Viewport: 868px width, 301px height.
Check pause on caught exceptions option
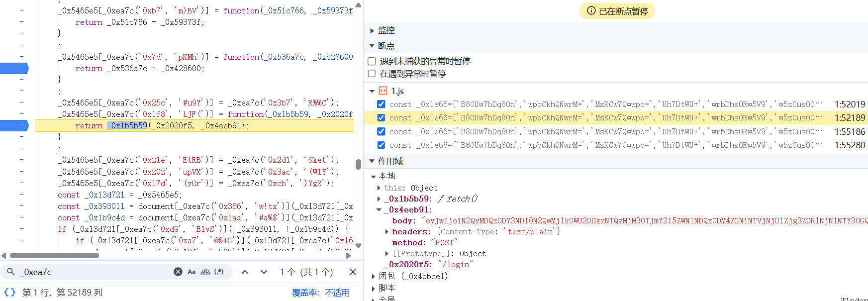tap(372, 74)
